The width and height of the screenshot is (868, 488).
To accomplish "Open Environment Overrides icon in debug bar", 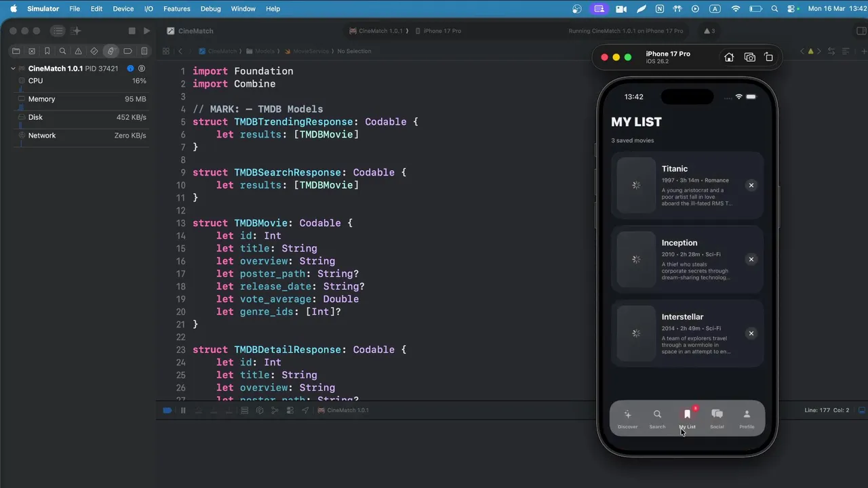I will coord(290,410).
